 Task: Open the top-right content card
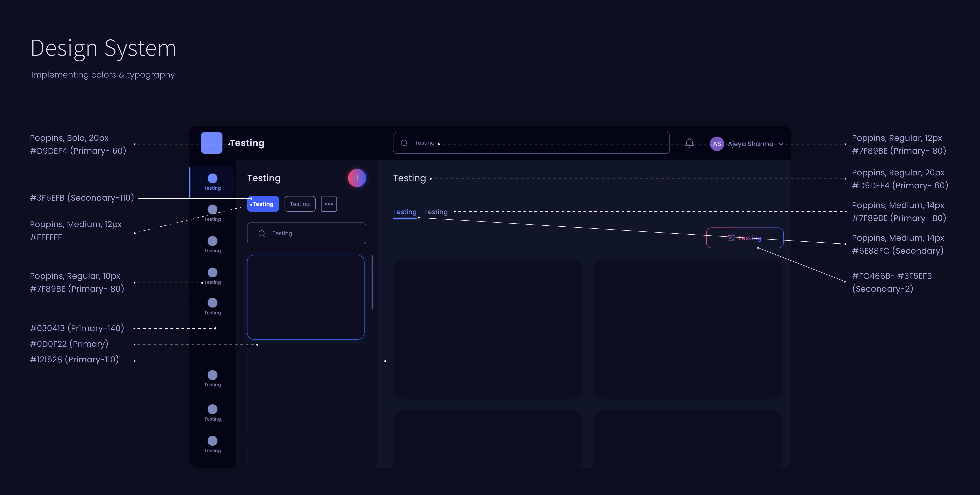pyautogui.click(x=688, y=329)
